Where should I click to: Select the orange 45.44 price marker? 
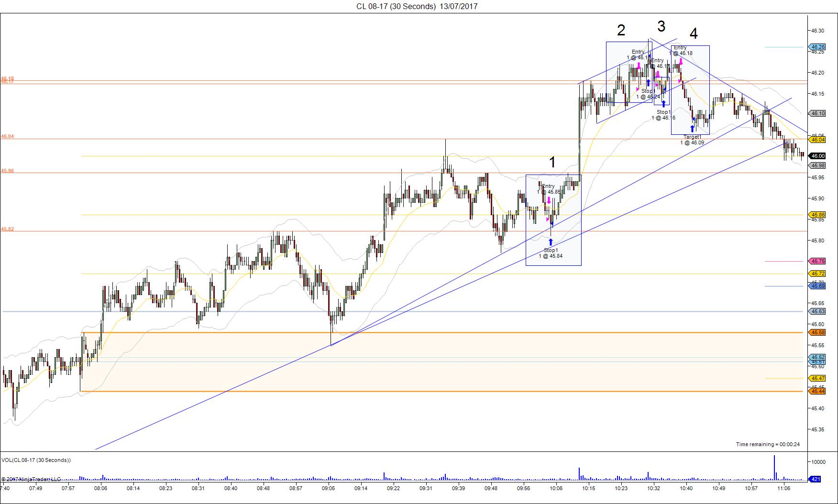click(817, 391)
